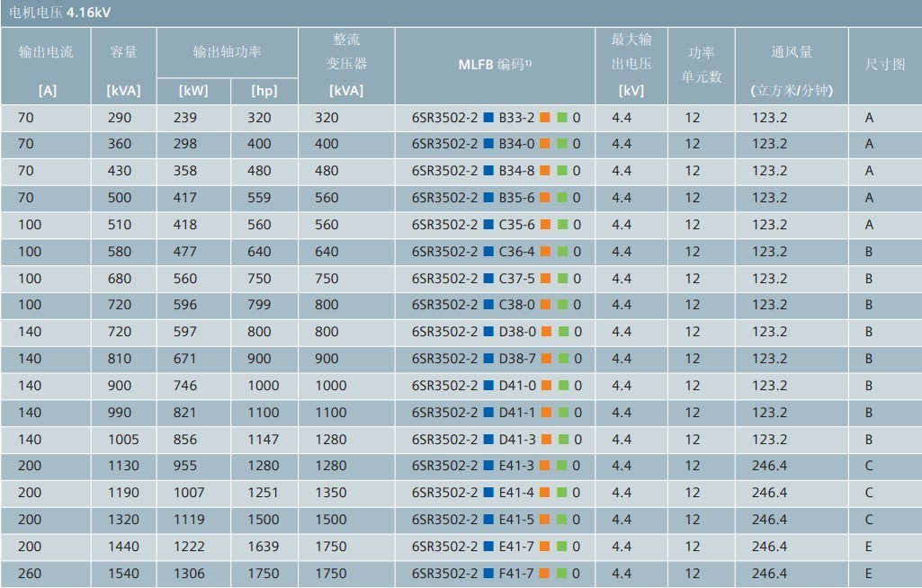Select the blue square before D38-7

coord(488,360)
